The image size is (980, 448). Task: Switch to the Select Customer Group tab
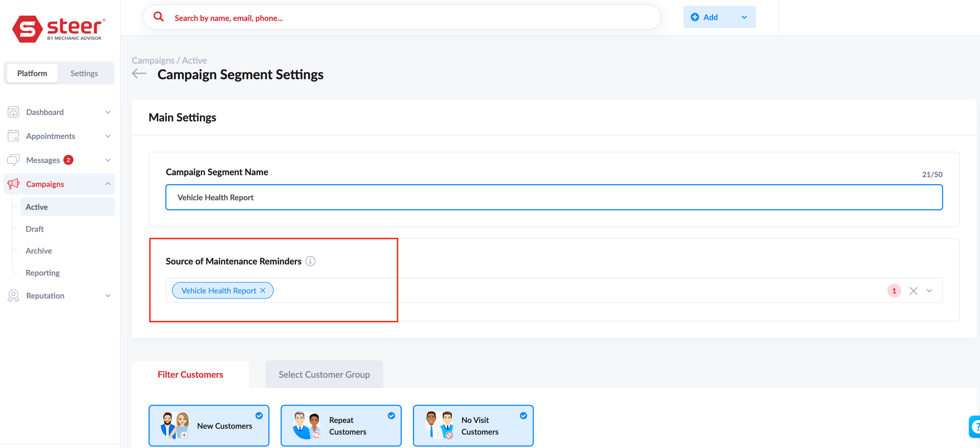point(324,374)
